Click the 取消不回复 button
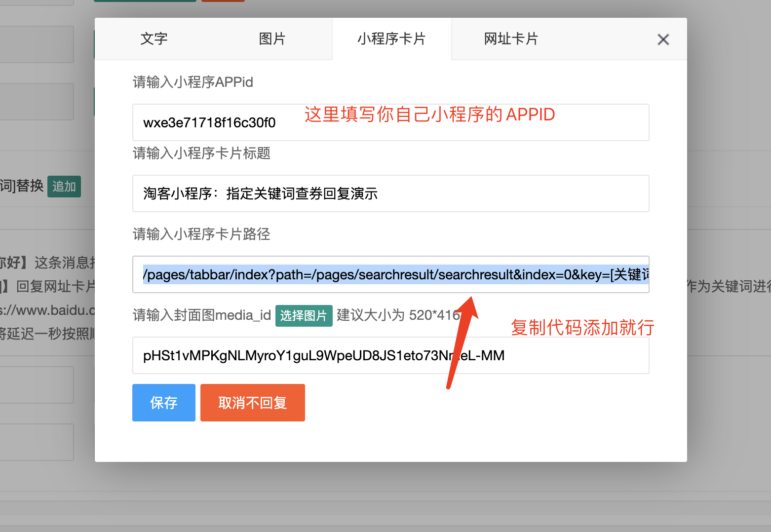 pos(253,403)
